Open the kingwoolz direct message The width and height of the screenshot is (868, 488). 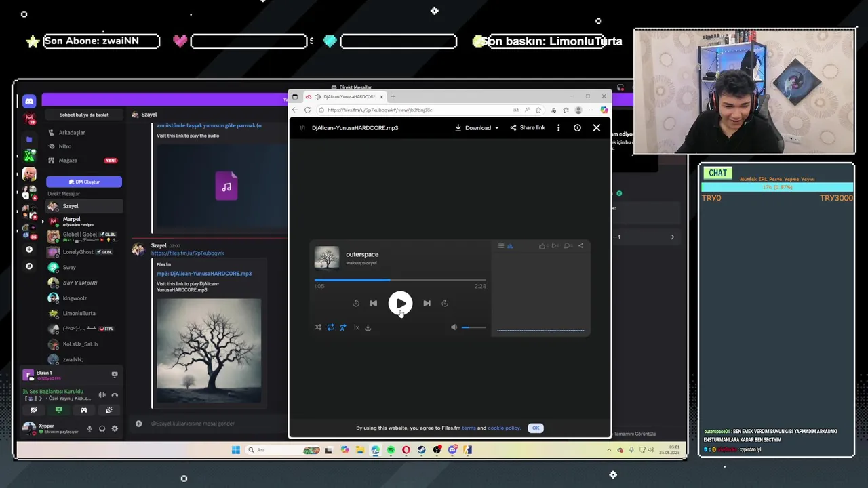click(84, 298)
